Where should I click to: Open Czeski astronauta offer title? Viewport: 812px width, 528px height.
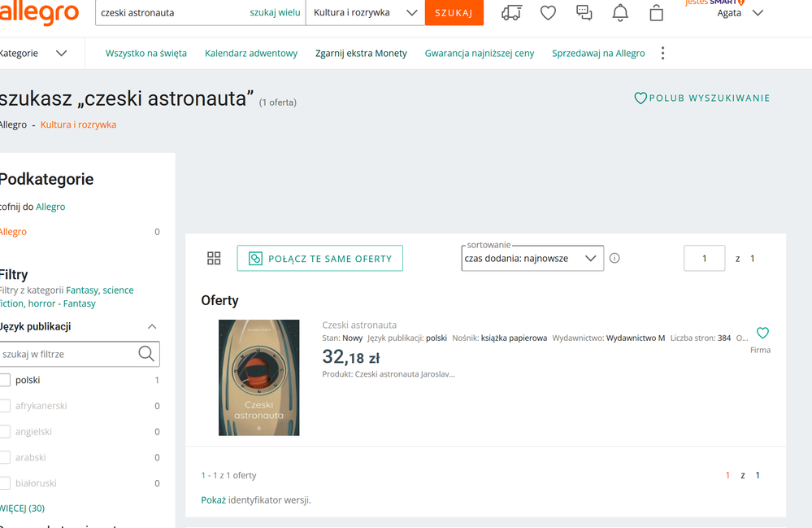coord(359,325)
